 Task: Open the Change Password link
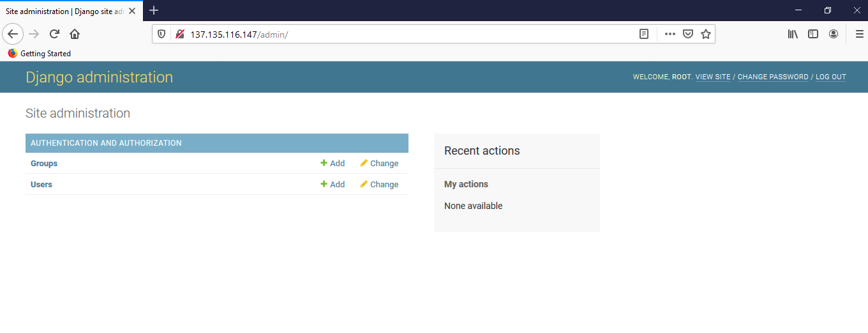[773, 77]
